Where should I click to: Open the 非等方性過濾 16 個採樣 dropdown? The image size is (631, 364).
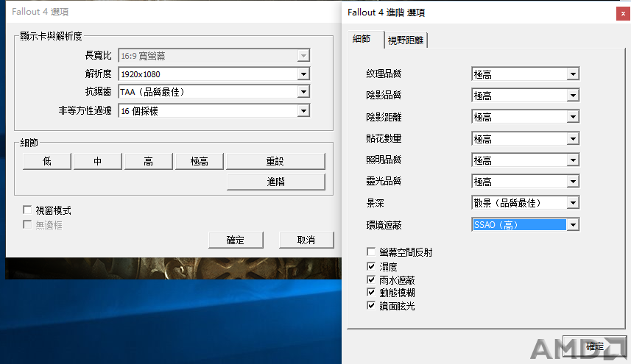click(x=214, y=111)
